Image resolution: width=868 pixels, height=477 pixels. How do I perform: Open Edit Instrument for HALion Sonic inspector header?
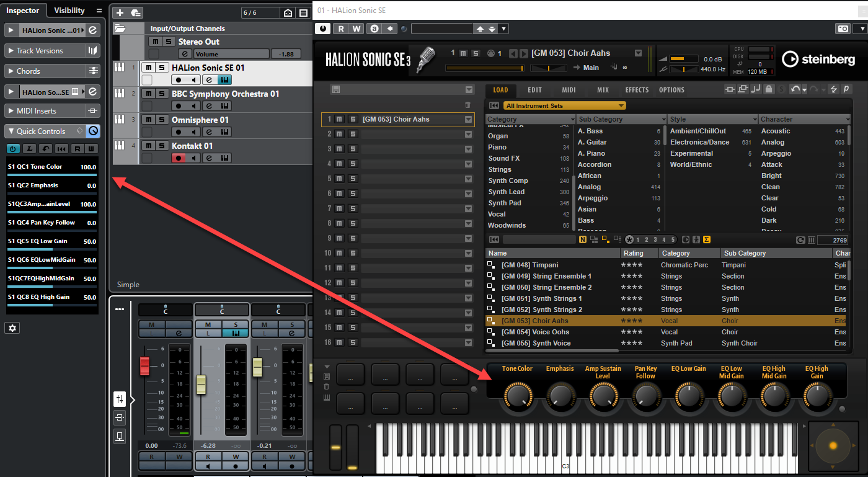[x=92, y=30]
